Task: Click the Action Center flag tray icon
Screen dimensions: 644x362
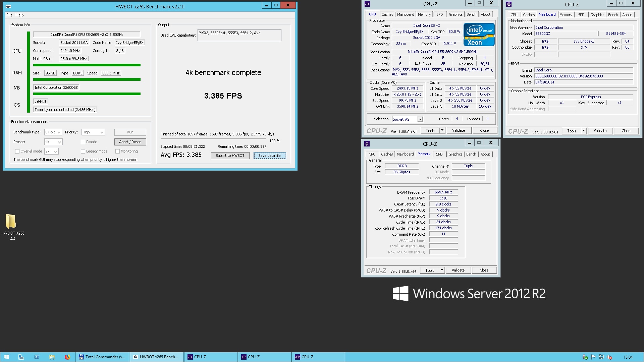Action: [593, 357]
